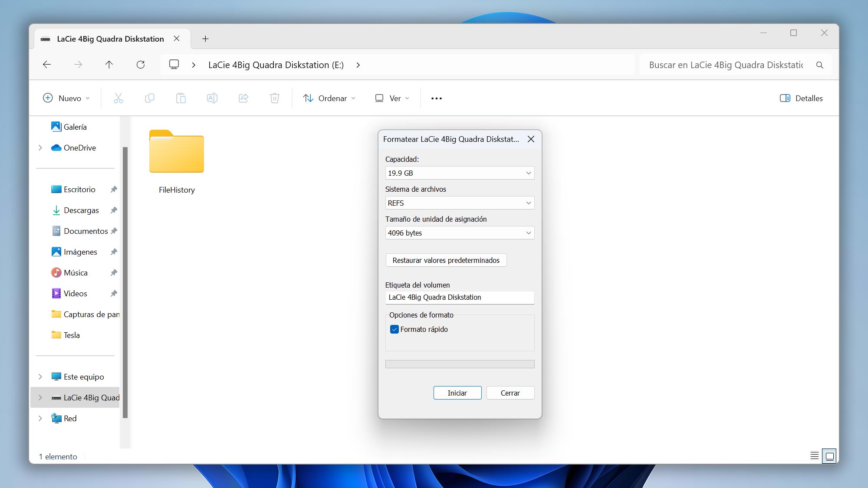The height and width of the screenshot is (488, 868).
Task: Open the three-dots more options menu
Action: (x=437, y=98)
